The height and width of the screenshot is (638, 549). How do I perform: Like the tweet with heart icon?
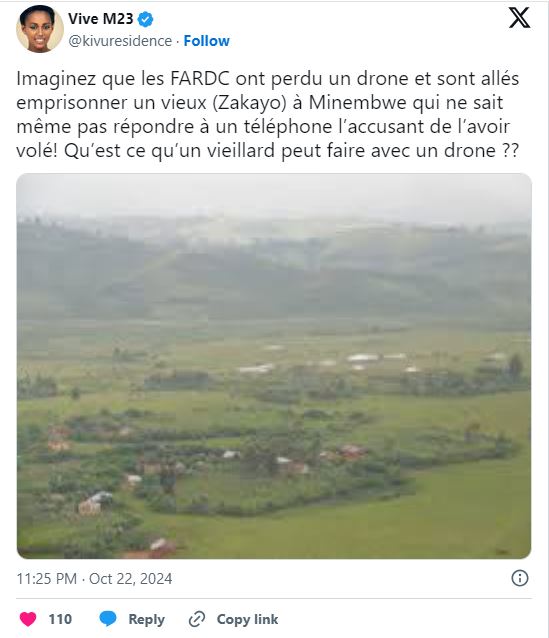(28, 619)
